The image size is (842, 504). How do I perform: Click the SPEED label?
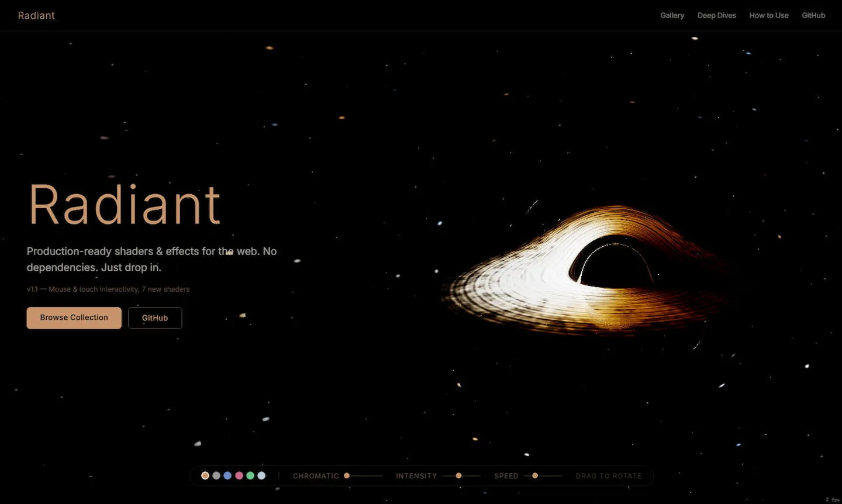tap(506, 476)
